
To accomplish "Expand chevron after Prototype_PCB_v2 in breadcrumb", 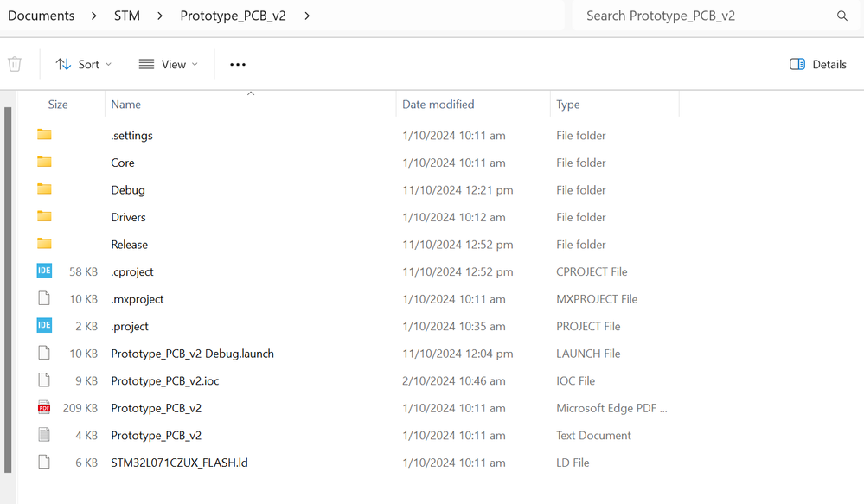I will 307,16.
